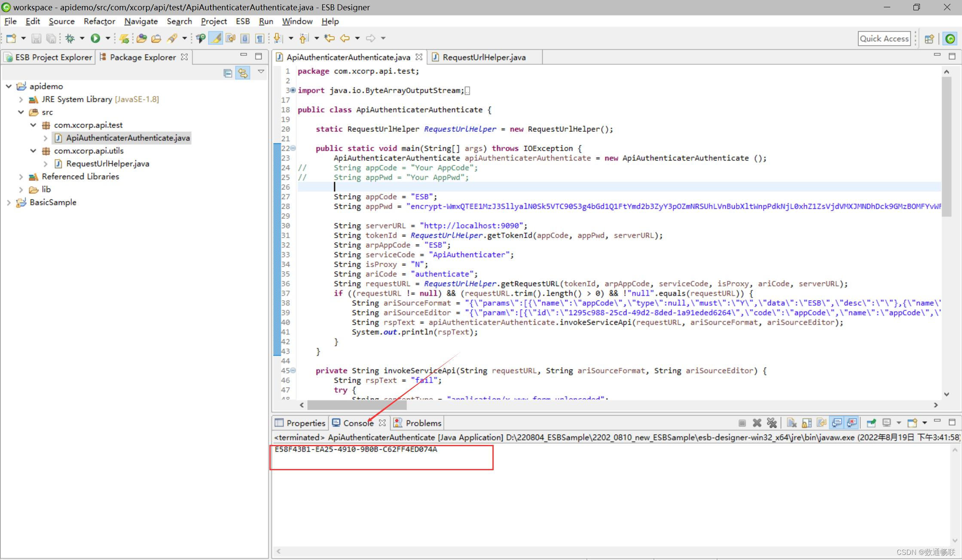The height and width of the screenshot is (560, 962).
Task: Toggle Mark Occurrences highlighter button
Action: [216, 39]
